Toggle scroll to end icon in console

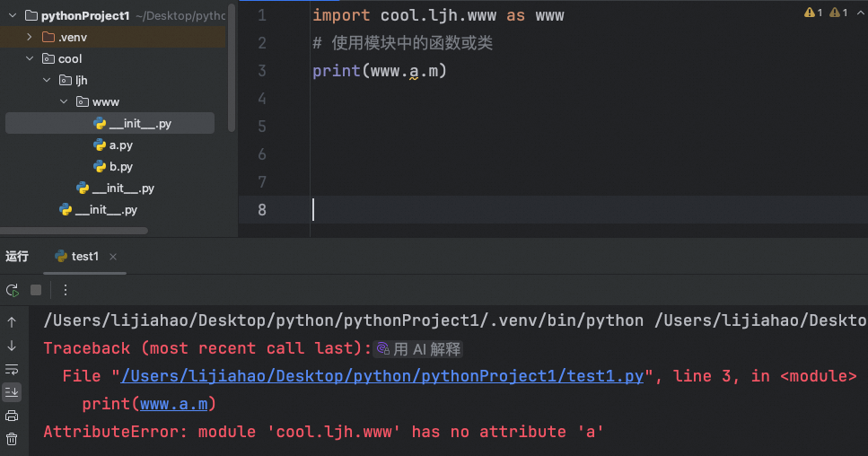pos(12,392)
